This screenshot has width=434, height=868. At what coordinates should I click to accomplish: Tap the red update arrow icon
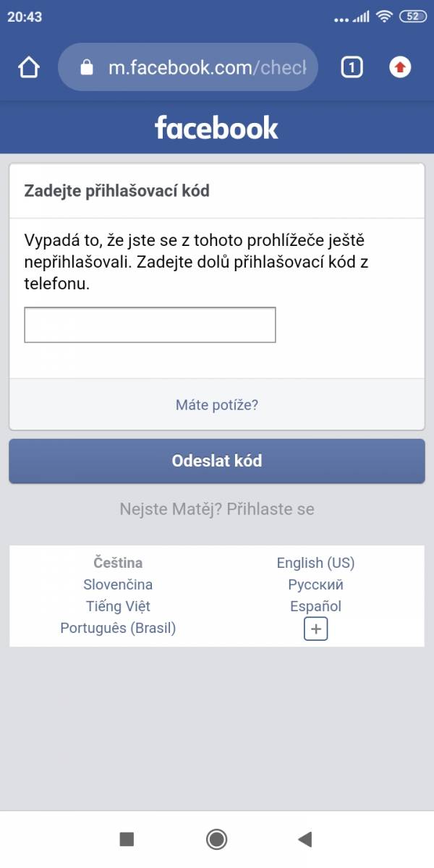pyautogui.click(x=400, y=68)
